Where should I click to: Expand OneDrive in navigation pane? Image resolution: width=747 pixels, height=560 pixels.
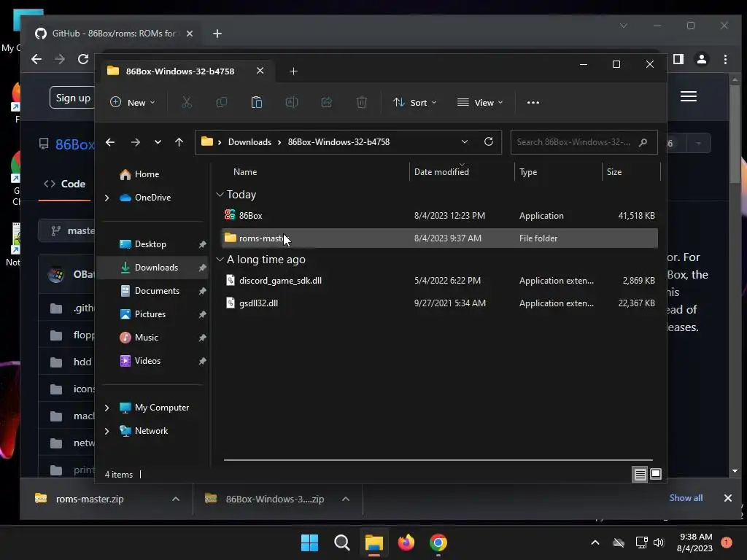[x=107, y=198]
